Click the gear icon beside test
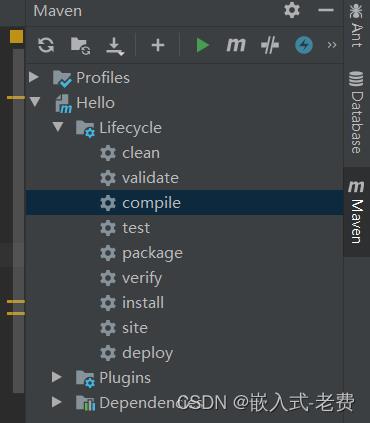370x423 pixels. [108, 228]
